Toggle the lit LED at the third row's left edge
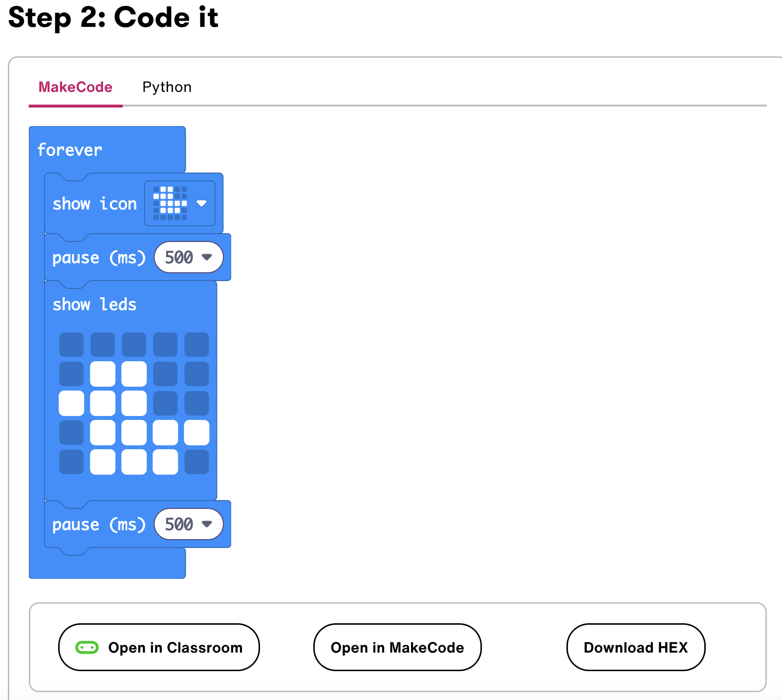This screenshot has height=700, width=782. pyautogui.click(x=71, y=403)
